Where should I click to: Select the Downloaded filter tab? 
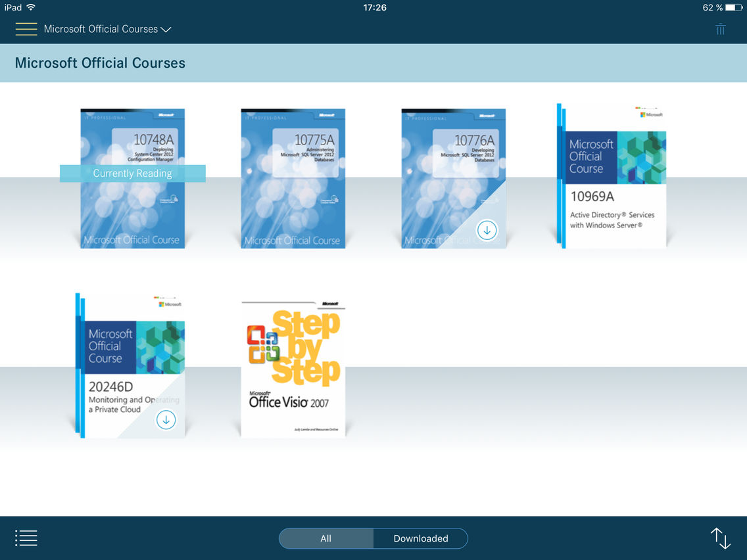point(421,538)
